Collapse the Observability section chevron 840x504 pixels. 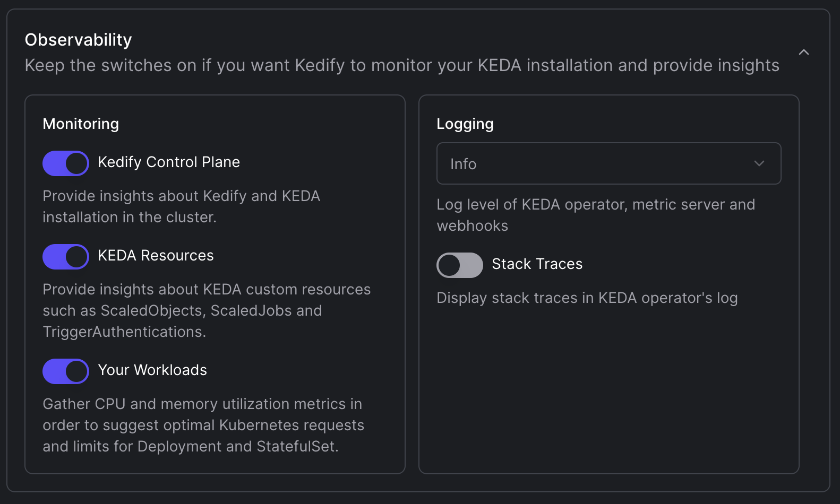804,52
